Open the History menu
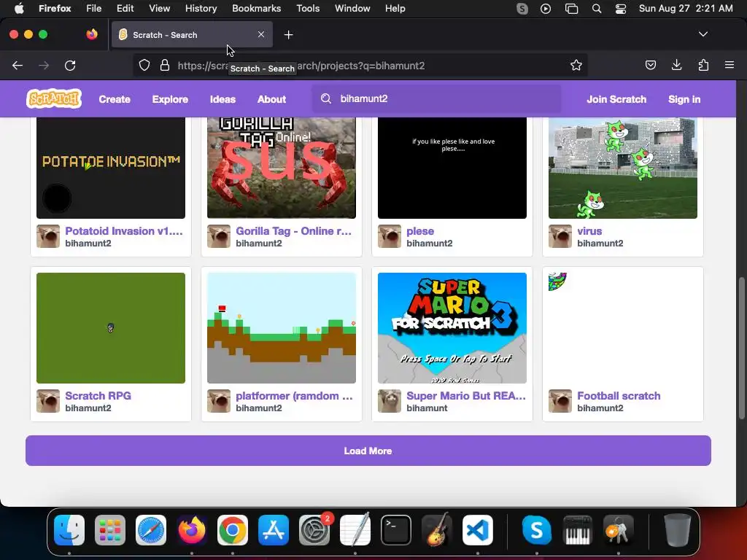Image resolution: width=747 pixels, height=560 pixels. pyautogui.click(x=201, y=9)
